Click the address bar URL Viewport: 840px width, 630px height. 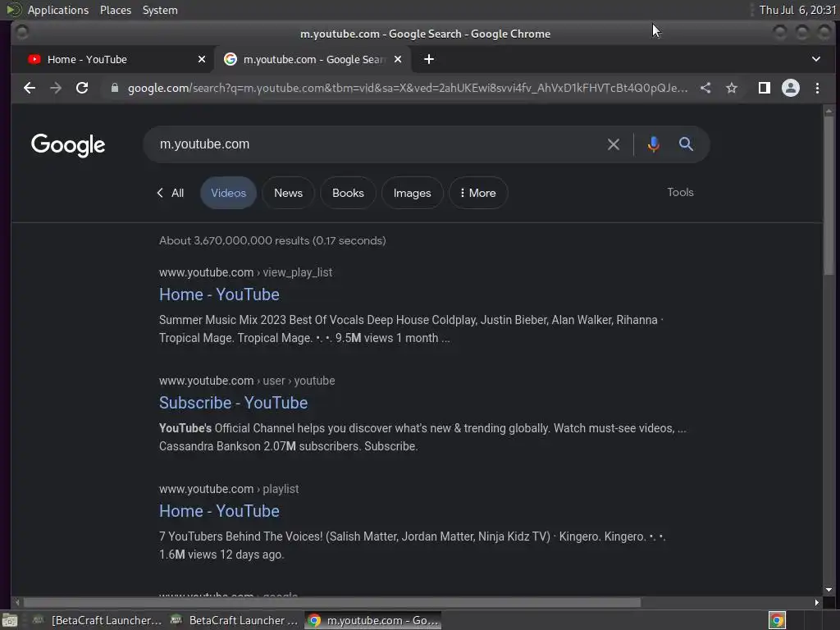point(407,88)
